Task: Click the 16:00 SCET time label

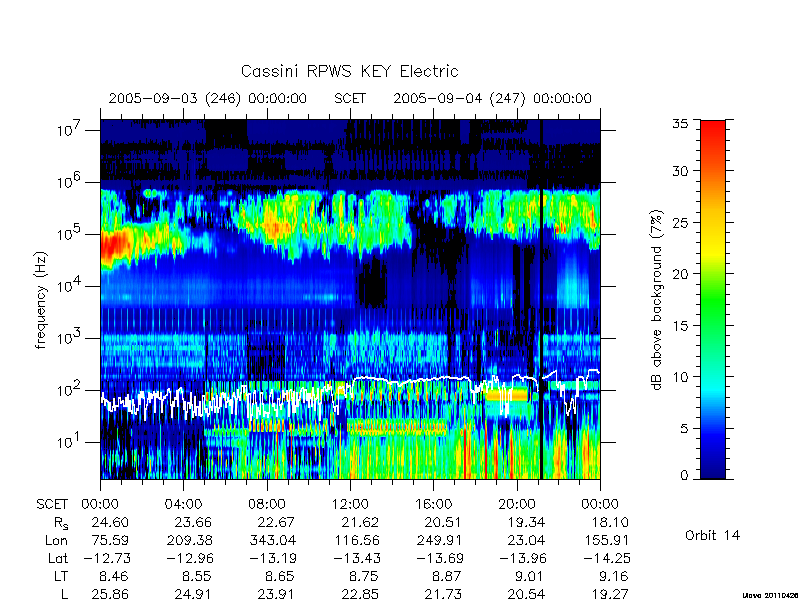Action: (x=433, y=504)
